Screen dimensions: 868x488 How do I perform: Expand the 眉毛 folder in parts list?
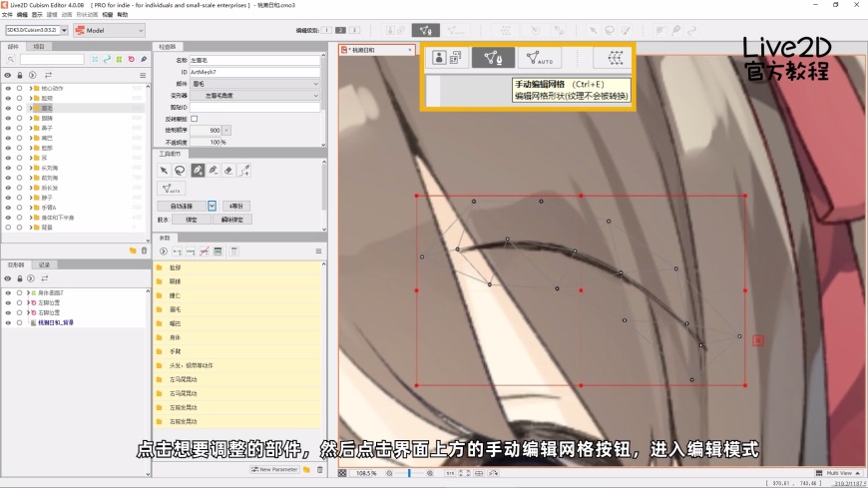pyautogui.click(x=31, y=108)
